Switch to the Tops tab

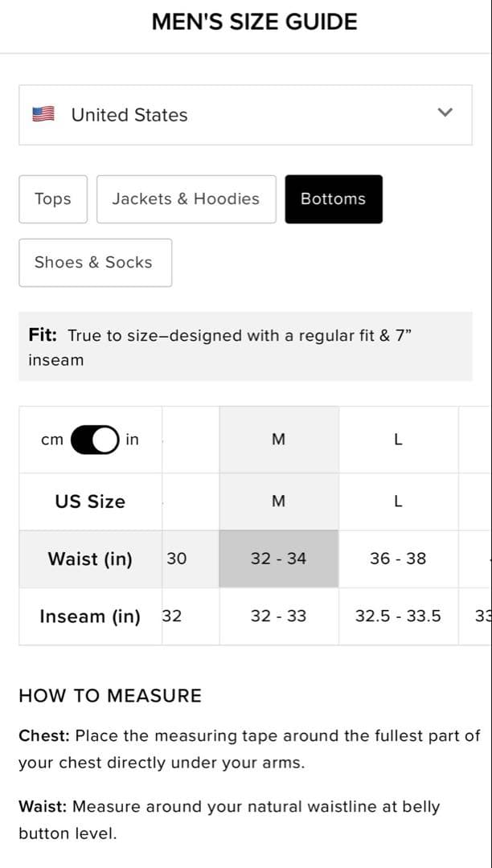tap(53, 199)
